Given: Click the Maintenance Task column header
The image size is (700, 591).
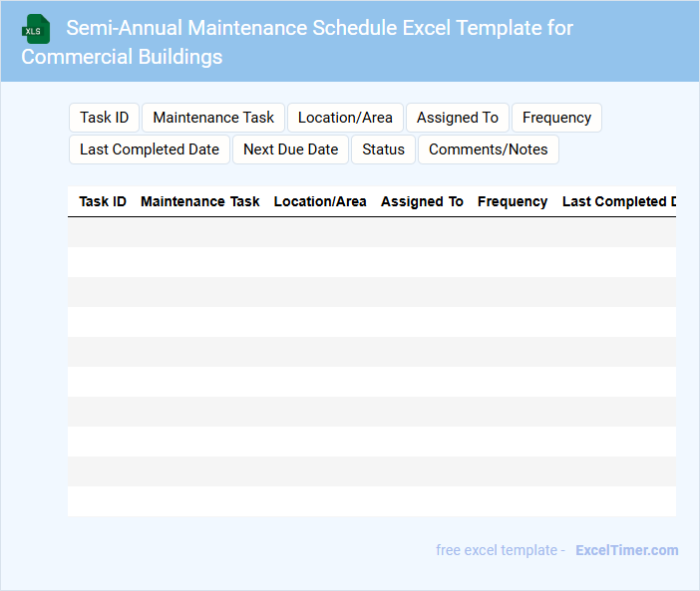Looking at the screenshot, I should tap(199, 201).
